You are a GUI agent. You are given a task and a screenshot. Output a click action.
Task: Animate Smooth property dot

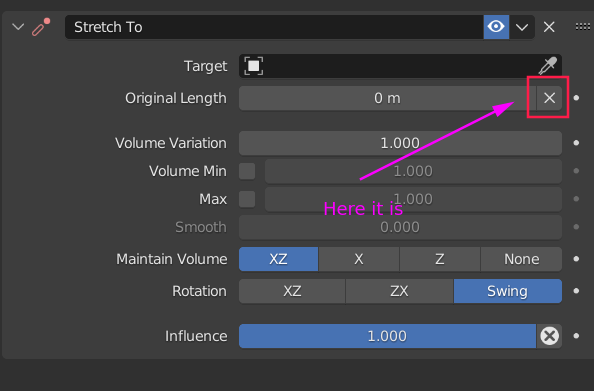(576, 227)
